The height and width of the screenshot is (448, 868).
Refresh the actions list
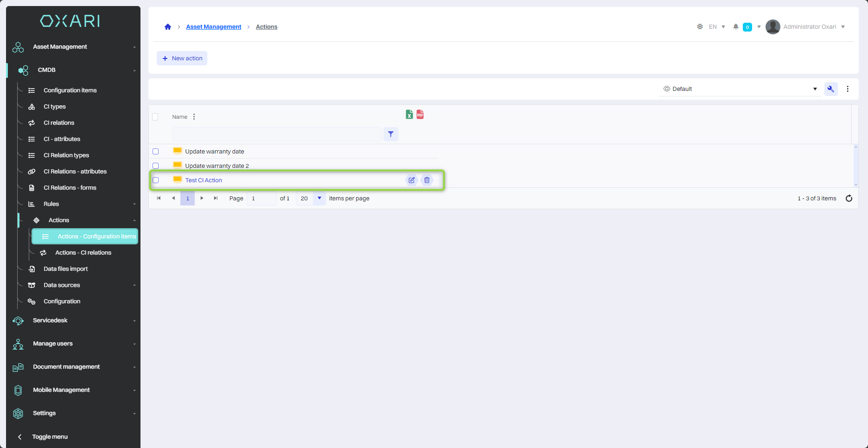(x=849, y=198)
